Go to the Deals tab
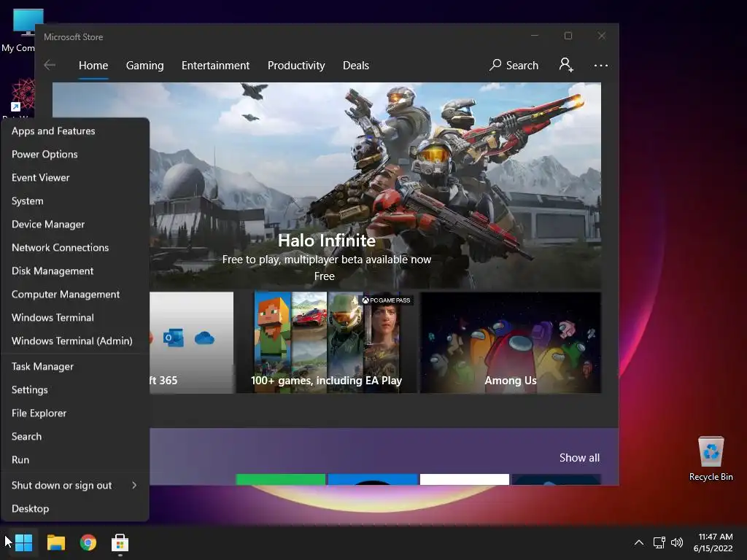Screen dimensions: 747x560 (x=356, y=65)
